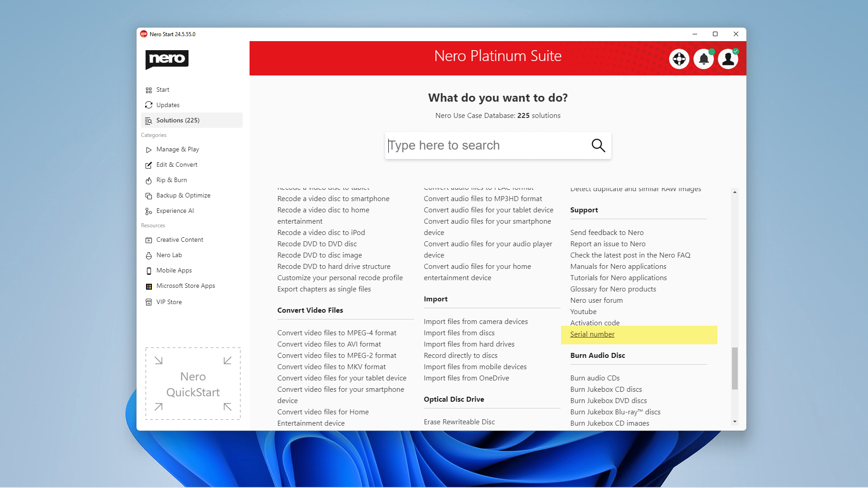
Task: Click the Rip & Burn flame icon
Action: 149,180
